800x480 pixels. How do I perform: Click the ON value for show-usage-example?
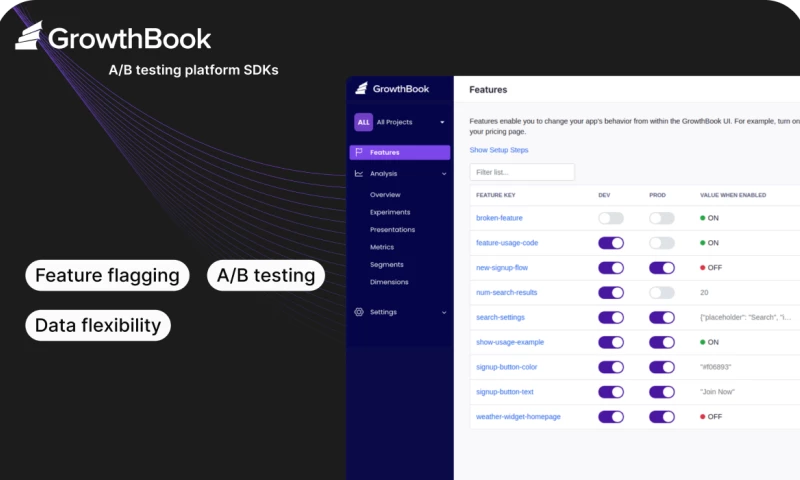tap(709, 342)
